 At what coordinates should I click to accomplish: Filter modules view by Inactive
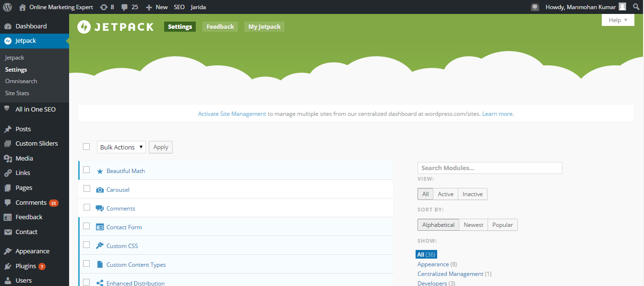click(473, 194)
